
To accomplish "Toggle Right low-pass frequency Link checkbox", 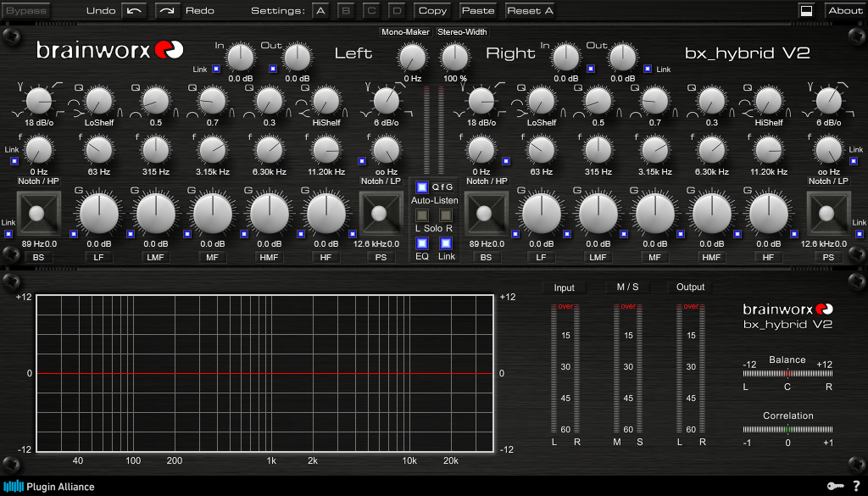I will [853, 161].
